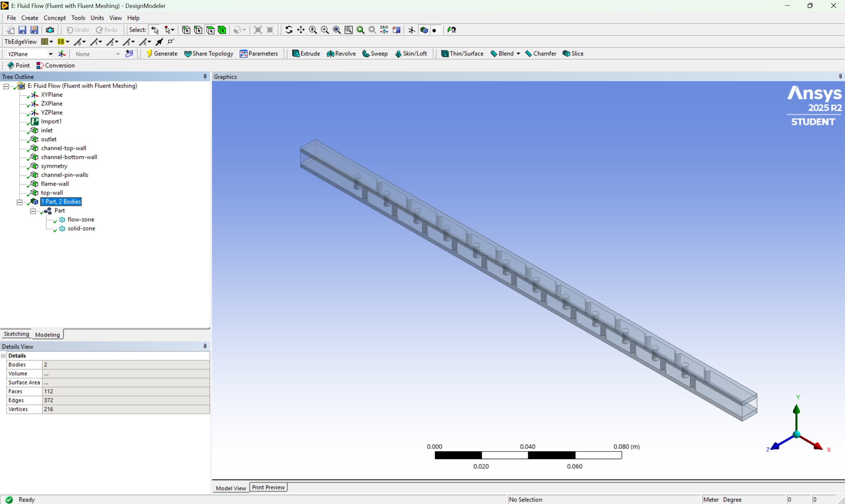The width and height of the screenshot is (845, 504).
Task: Open the Print Preview tab
Action: [268, 487]
